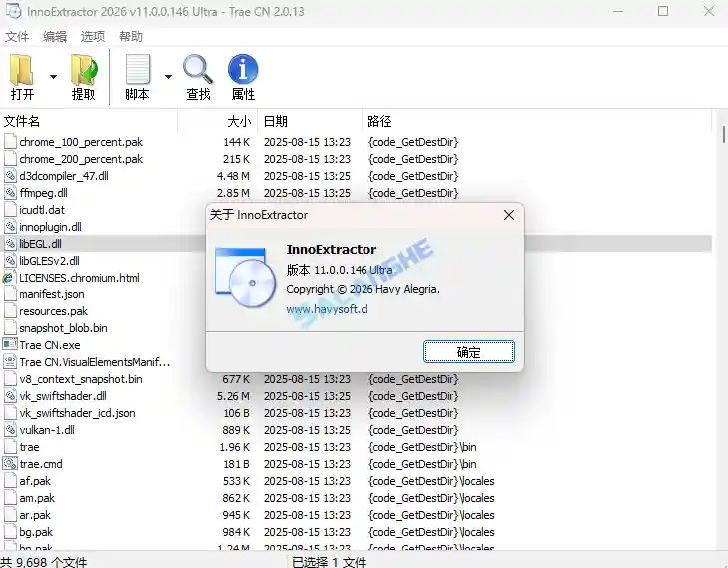Click the Trae CN.VisualElementsManif... file icon
Image resolution: width=728 pixels, height=568 pixels.
click(10, 362)
